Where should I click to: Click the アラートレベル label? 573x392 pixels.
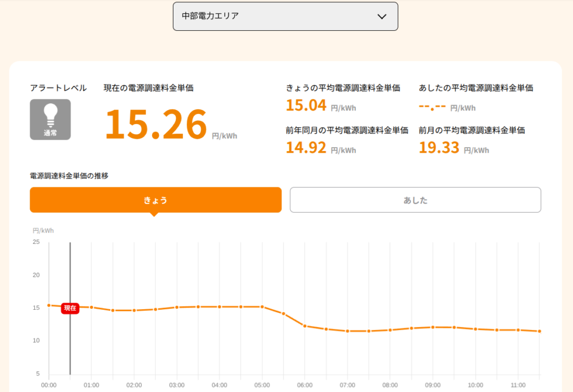(x=58, y=88)
